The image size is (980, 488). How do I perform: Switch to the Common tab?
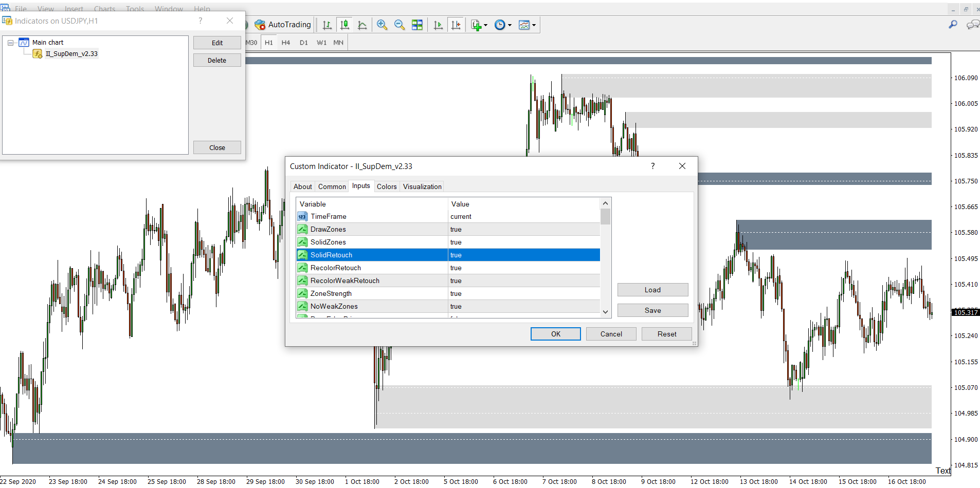[332, 187]
